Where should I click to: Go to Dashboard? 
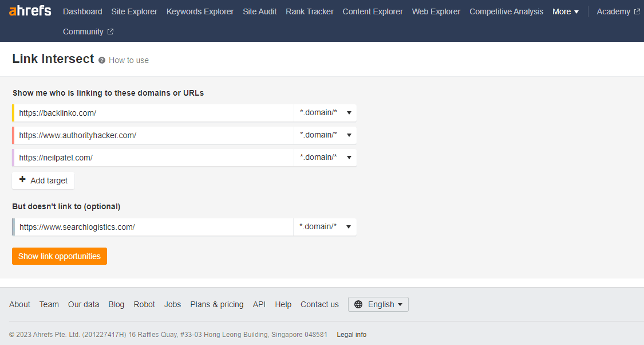point(82,11)
